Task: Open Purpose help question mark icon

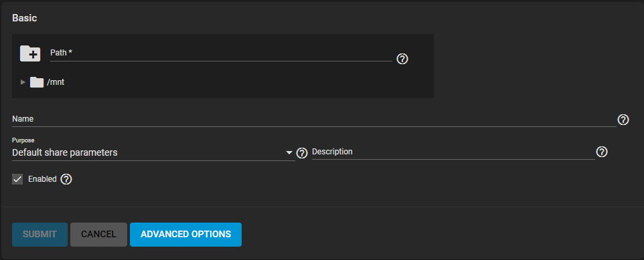Action: [302, 153]
